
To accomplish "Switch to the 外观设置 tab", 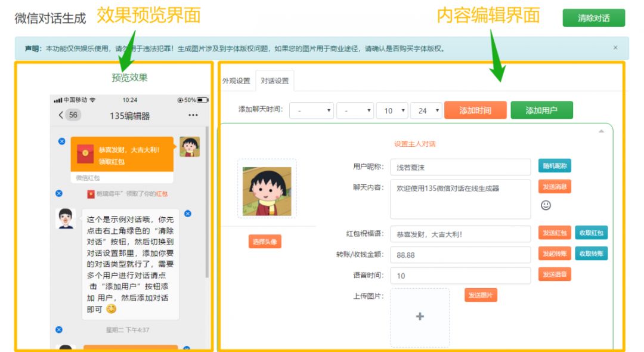I will [x=236, y=81].
